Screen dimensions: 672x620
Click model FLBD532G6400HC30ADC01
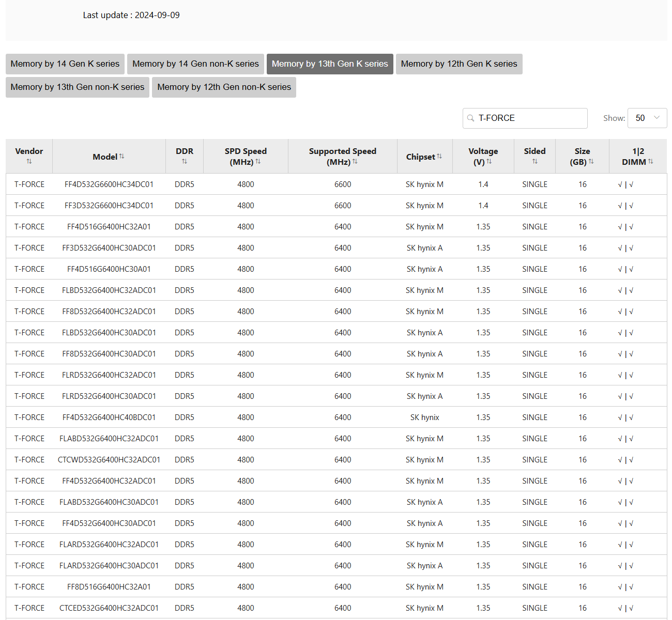tap(109, 333)
